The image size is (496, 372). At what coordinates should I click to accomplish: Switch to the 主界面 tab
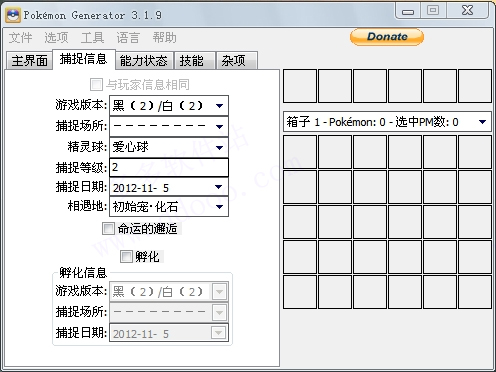point(29,61)
